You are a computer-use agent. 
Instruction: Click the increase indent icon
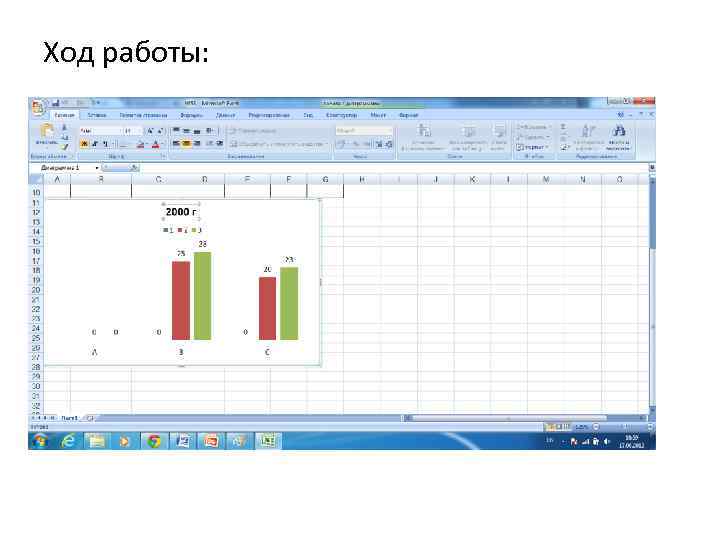point(219,144)
